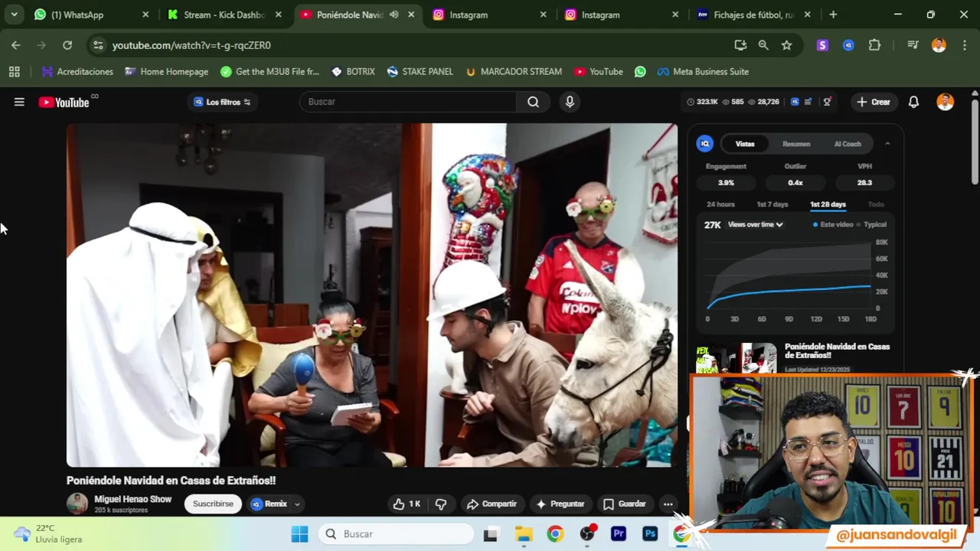980x551 pixels.
Task: Open the Chrome extensions puzzle menu
Action: (874, 45)
